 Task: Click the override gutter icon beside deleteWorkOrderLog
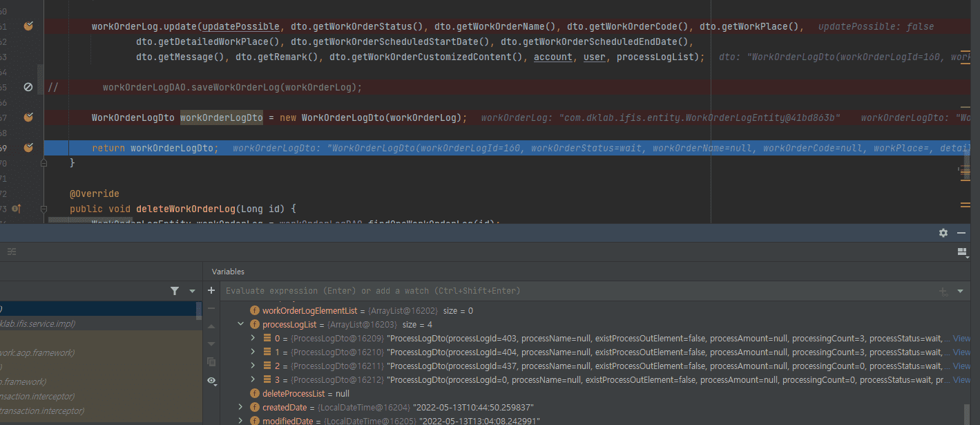[x=17, y=209]
